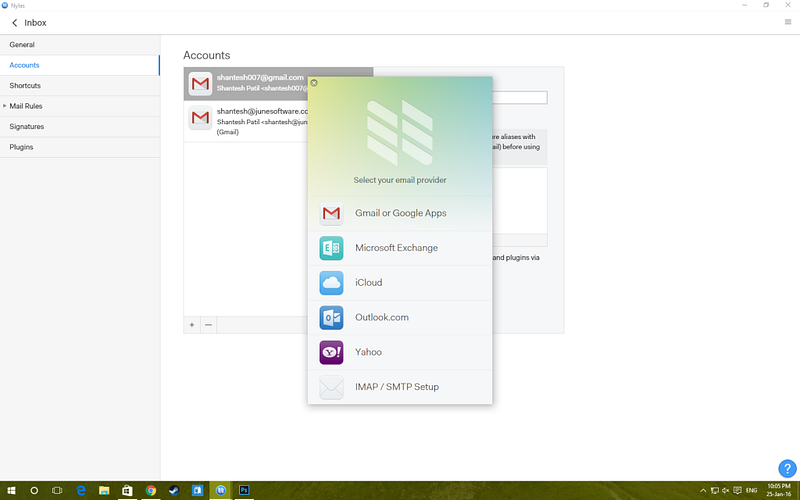Click the Gmail envelope icon in the provider list
Screen dimensions: 800x500
click(331, 213)
